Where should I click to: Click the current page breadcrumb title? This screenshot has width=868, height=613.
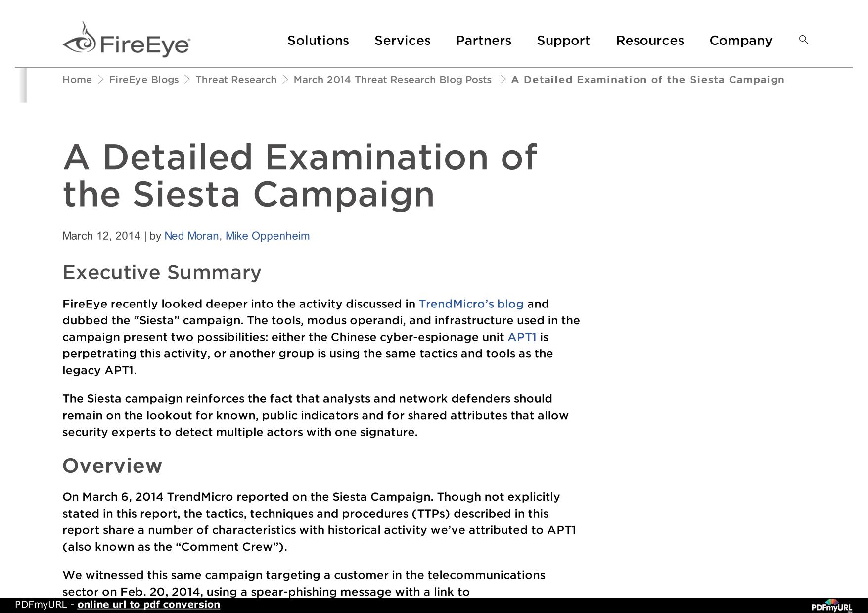point(648,80)
